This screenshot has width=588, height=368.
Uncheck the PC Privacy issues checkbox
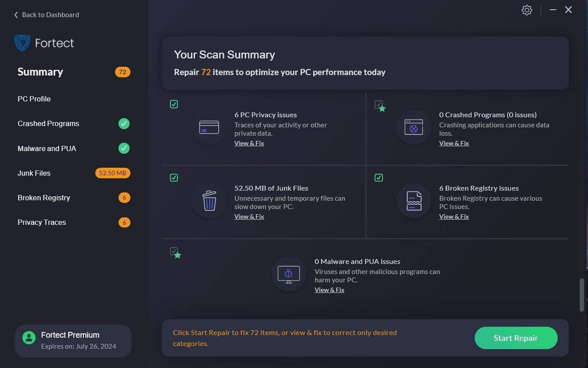[x=174, y=104]
